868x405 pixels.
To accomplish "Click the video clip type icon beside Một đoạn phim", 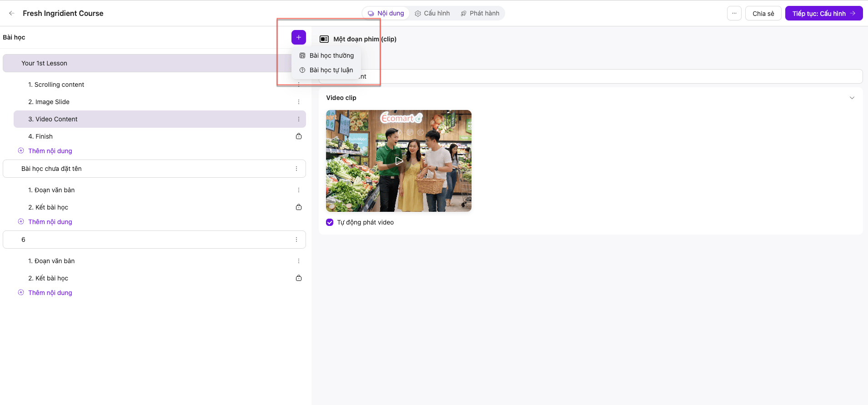I will click(x=324, y=39).
